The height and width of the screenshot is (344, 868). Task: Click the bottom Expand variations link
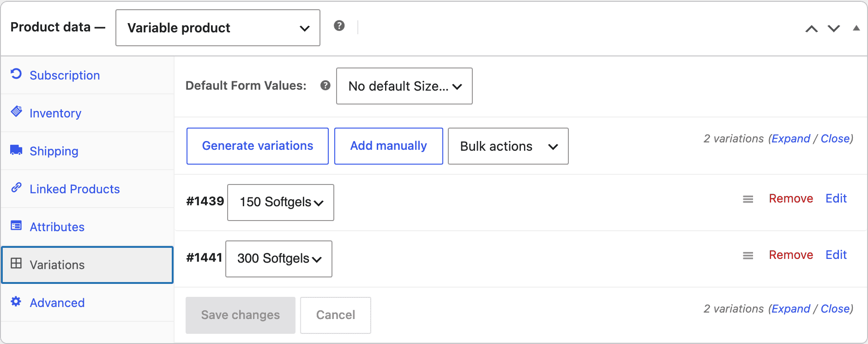point(791,309)
